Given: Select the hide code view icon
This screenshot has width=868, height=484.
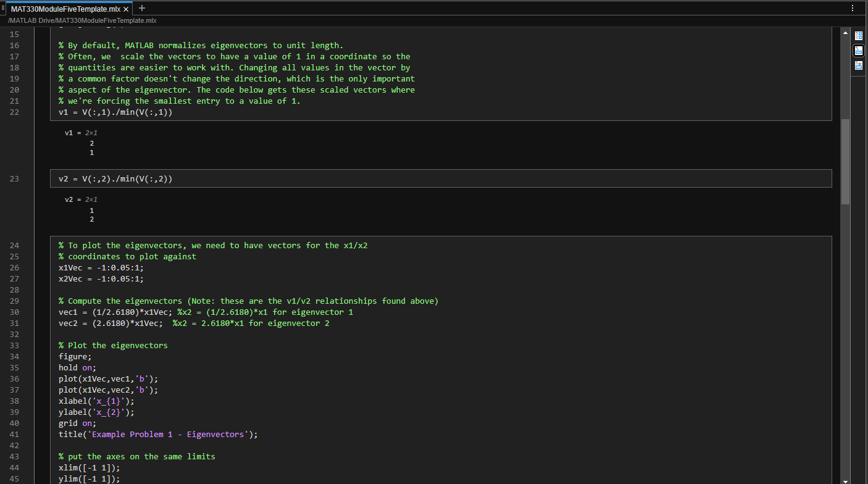Looking at the screenshot, I should tap(859, 65).
